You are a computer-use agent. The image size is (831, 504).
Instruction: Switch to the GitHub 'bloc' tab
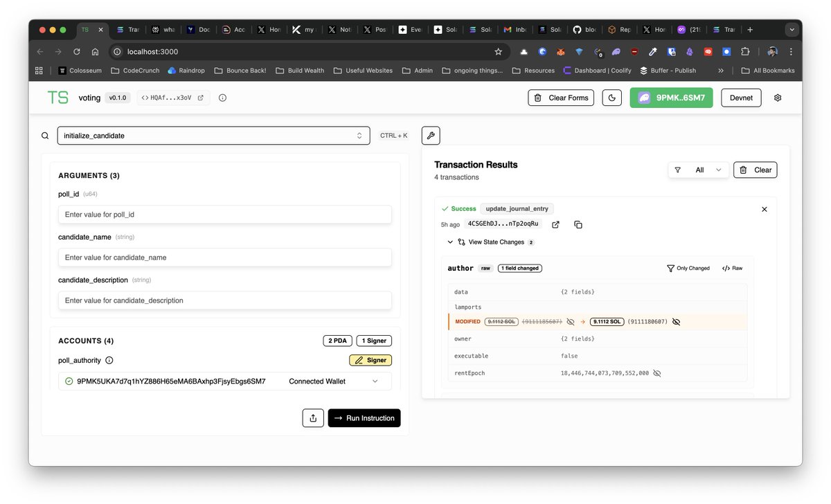point(585,30)
